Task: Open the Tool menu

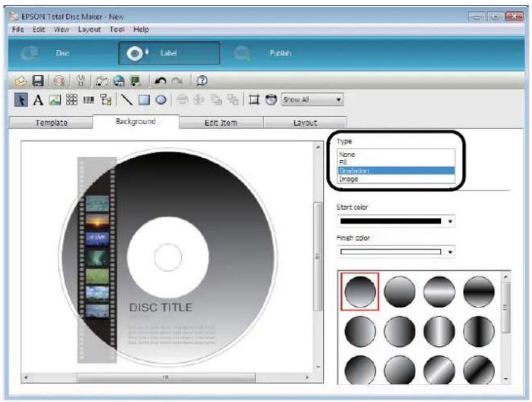Action: pos(117,29)
